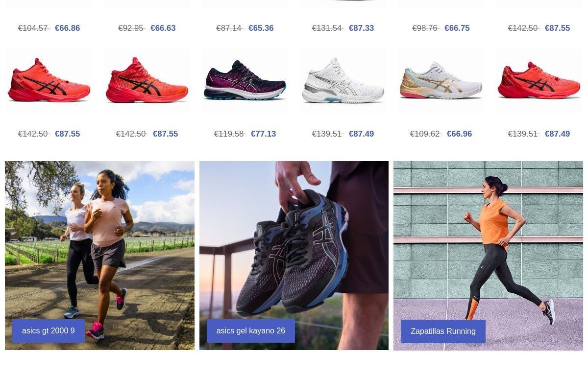Click the €87.33 discounted price

tap(361, 28)
